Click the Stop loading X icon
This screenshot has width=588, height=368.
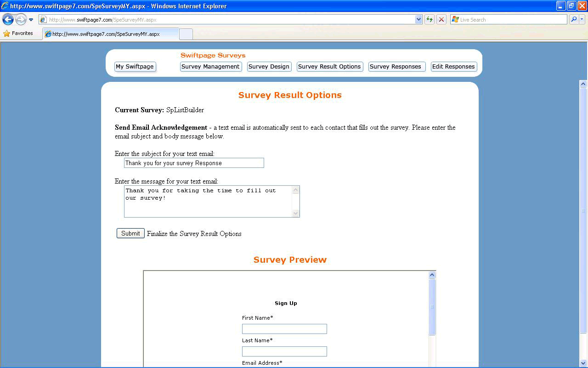click(x=441, y=19)
